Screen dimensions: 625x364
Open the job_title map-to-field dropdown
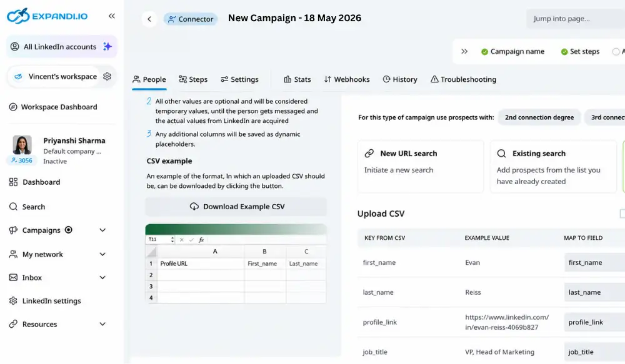coord(594,352)
